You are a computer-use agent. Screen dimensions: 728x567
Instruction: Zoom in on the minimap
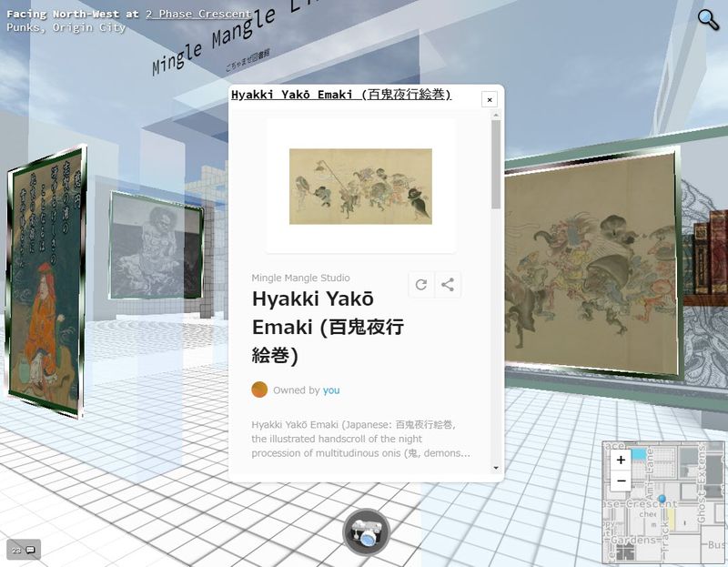click(x=621, y=461)
